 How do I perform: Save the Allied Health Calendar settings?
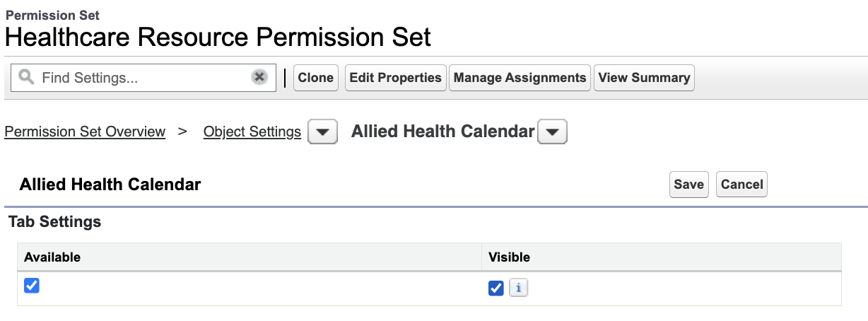pyautogui.click(x=688, y=185)
